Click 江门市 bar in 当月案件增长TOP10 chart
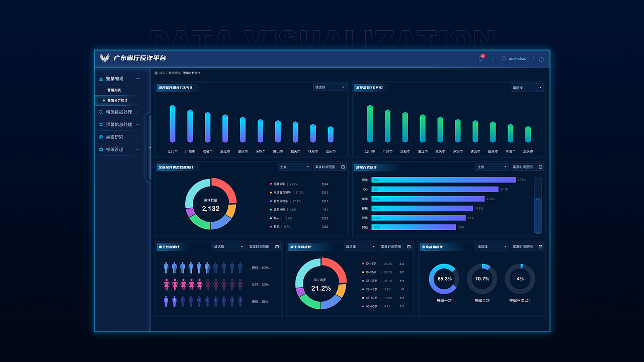Image resolution: width=644 pixels, height=362 pixels. tap(173, 124)
